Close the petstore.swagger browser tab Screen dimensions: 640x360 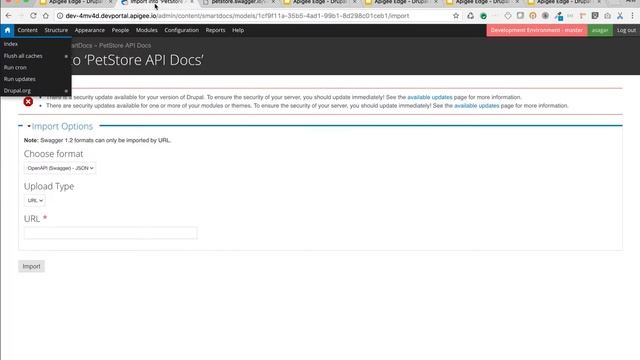[x=273, y=2]
